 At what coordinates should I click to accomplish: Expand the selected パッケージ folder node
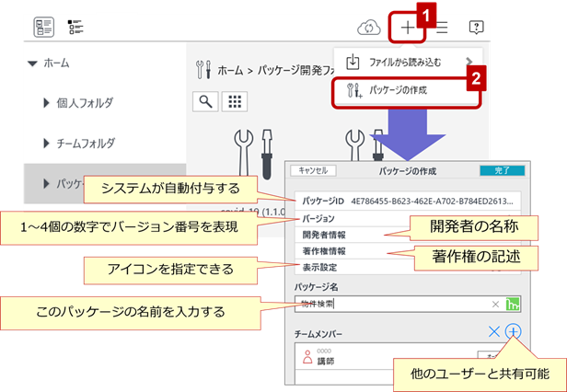46,183
